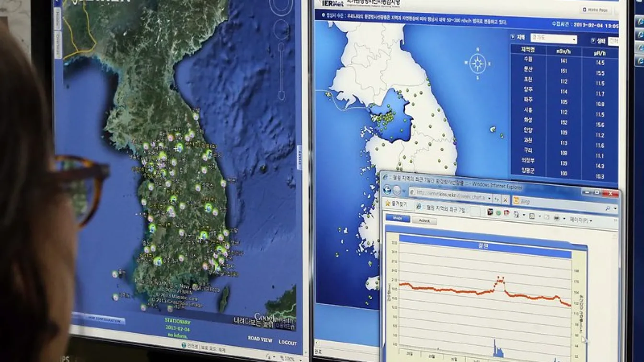
Task: Select the 수원 row in the radiation table
Action: 565,60
